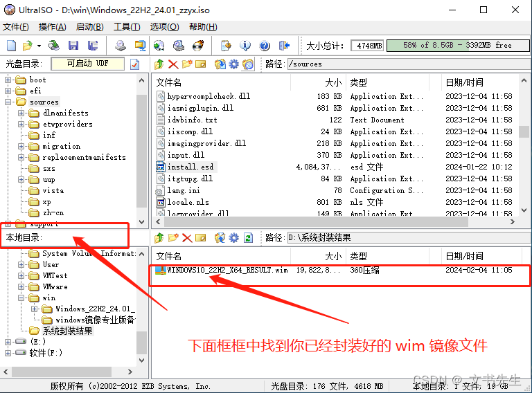Sort the disc file list by 类型 column

pyautogui.click(x=387, y=82)
